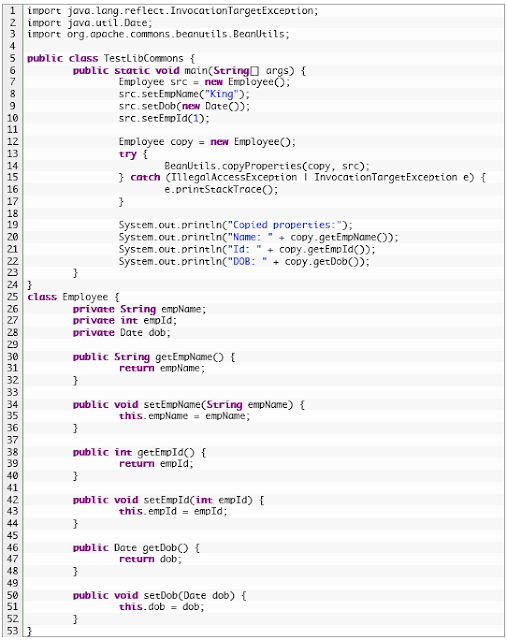
Task: Click line number 53 in the gutter
Action: (x=13, y=631)
